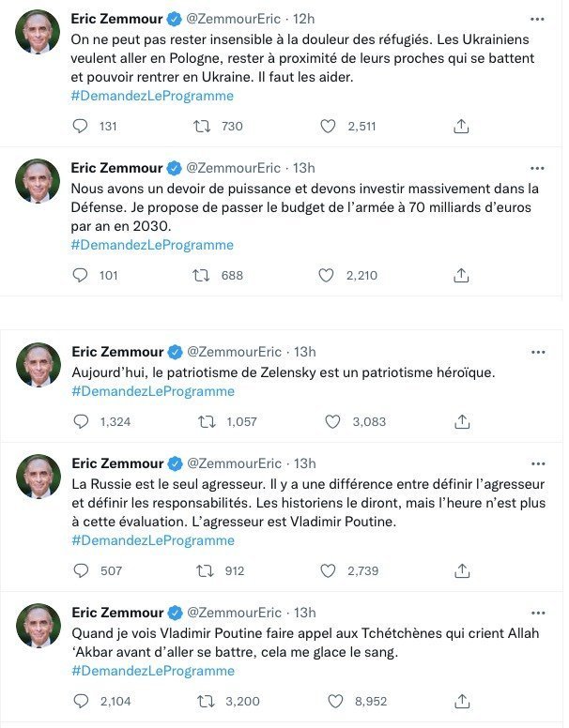Click the @ZemmourEric handle on the last tweet
Viewport: 569px width, 728px height.
click(234, 613)
